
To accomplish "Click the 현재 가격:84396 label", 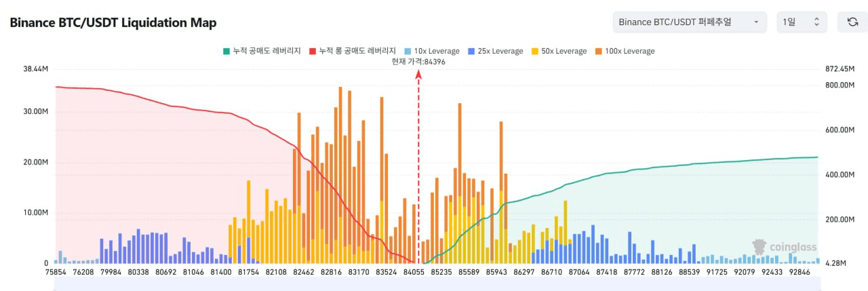I will coord(418,62).
